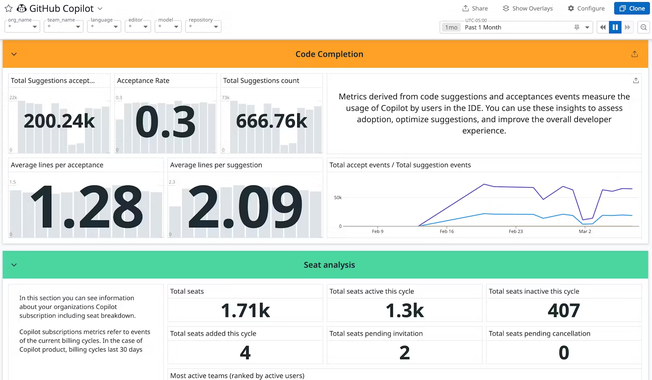Select the 2.09 value
The image size is (652, 380).
245,207
